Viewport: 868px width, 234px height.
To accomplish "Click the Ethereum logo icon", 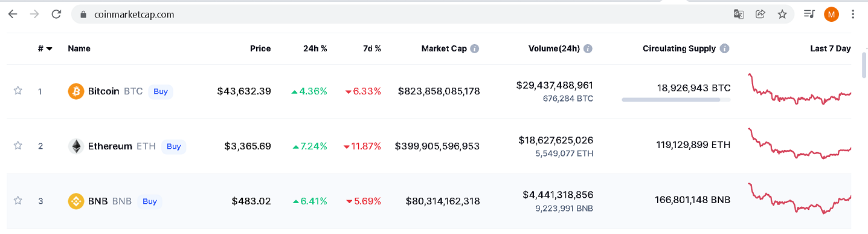I will [76, 146].
